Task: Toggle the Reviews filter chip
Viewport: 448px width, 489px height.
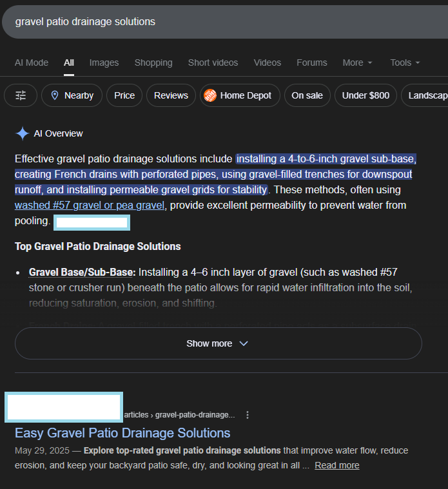Action: pyautogui.click(x=171, y=95)
